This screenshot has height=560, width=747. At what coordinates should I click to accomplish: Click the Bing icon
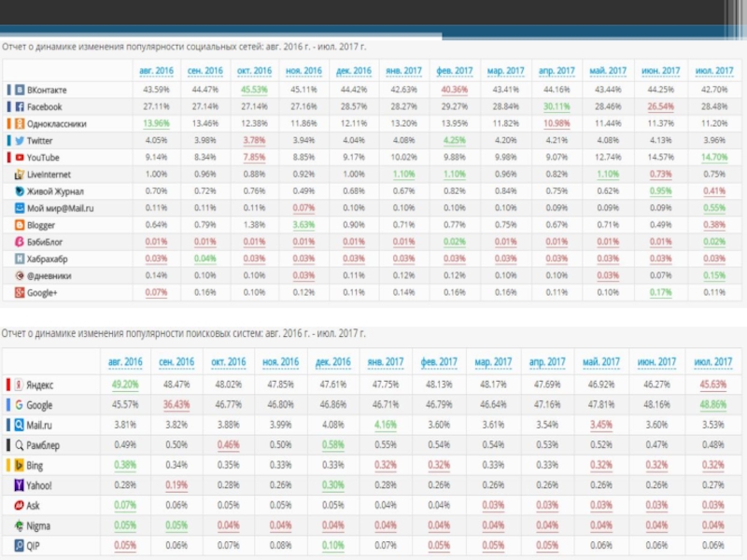[18, 465]
